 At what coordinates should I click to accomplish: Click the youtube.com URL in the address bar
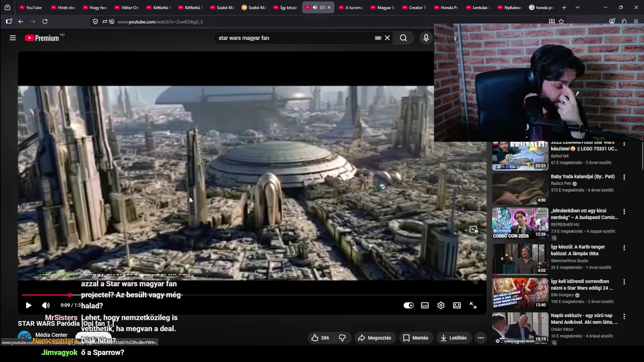click(x=160, y=22)
